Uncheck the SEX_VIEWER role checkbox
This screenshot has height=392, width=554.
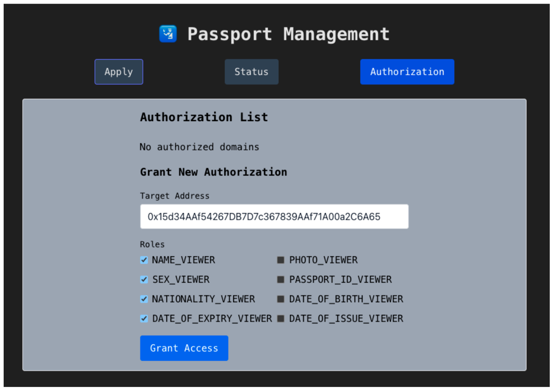pos(144,280)
